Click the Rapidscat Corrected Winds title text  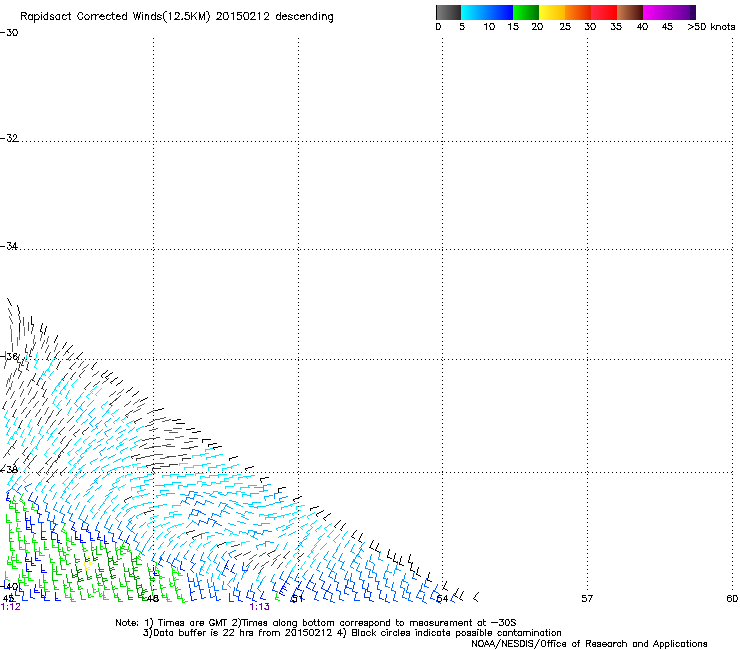[x=177, y=17]
